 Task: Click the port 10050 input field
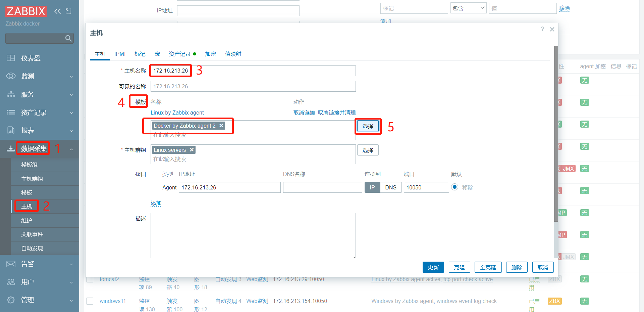pos(426,187)
